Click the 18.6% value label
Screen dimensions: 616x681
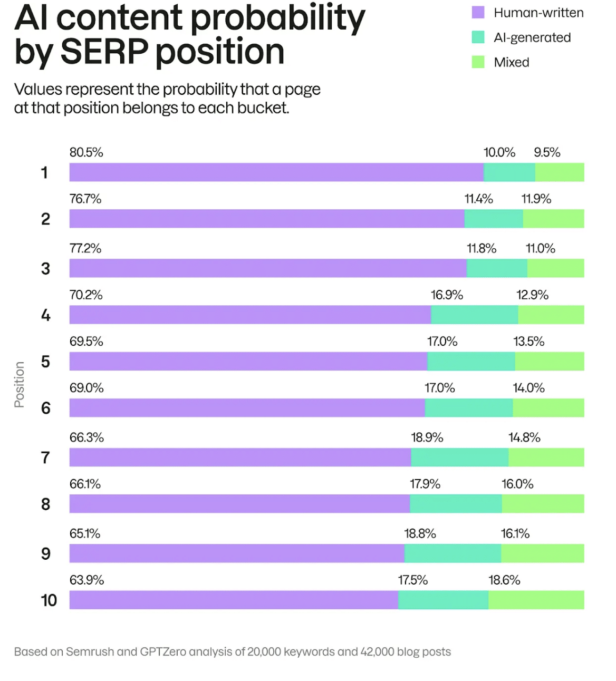coord(504,580)
